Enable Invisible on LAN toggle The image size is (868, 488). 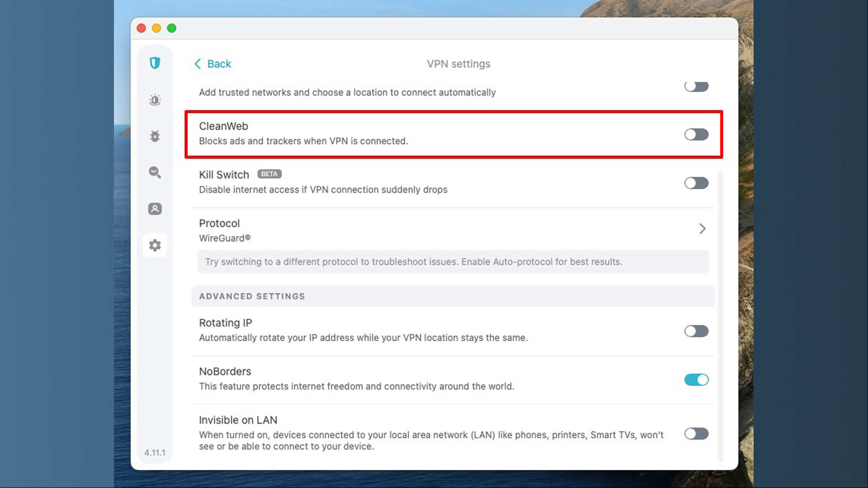point(696,434)
